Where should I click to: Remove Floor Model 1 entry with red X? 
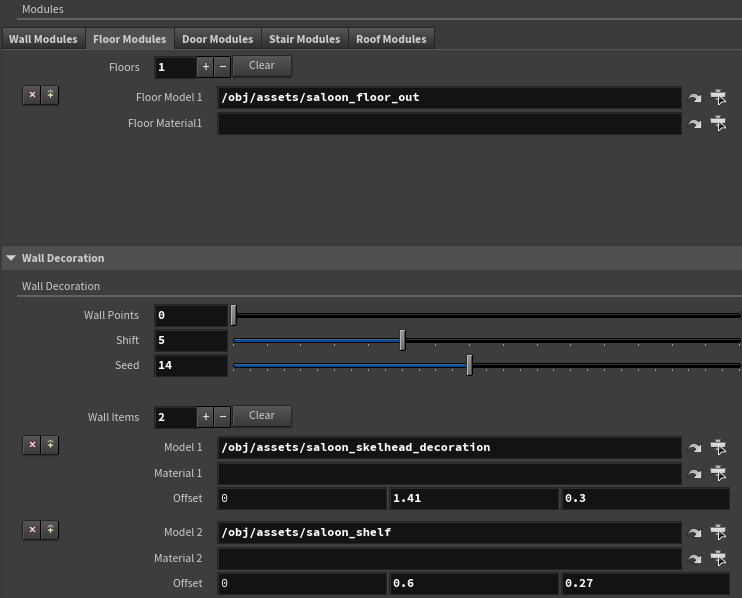point(32,95)
